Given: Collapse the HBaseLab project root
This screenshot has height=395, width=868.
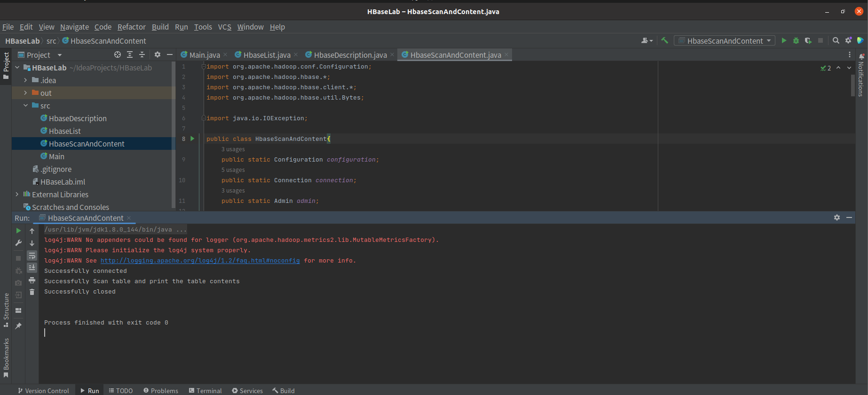Looking at the screenshot, I should [17, 68].
